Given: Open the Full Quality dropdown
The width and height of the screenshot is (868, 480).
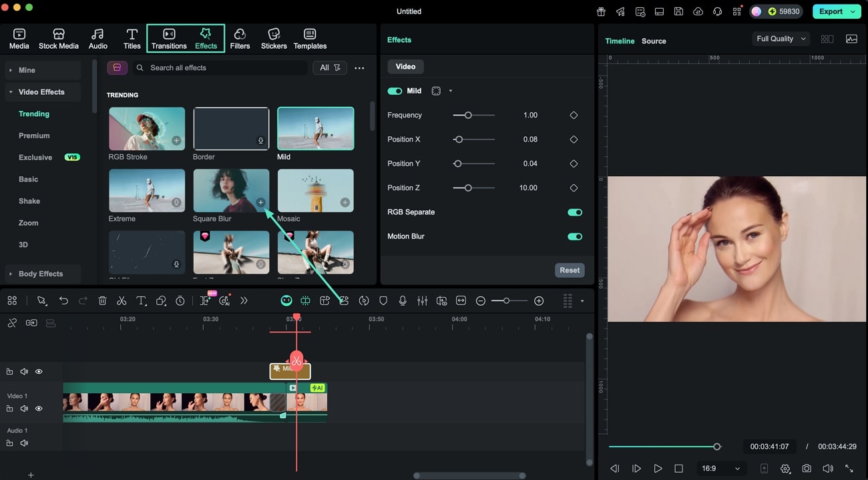Looking at the screenshot, I should pos(780,38).
